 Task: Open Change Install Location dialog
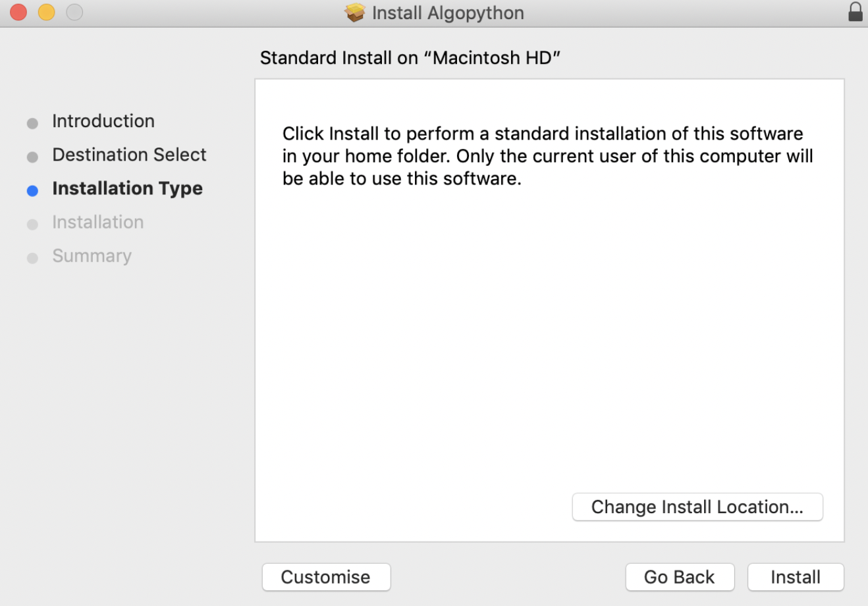697,507
